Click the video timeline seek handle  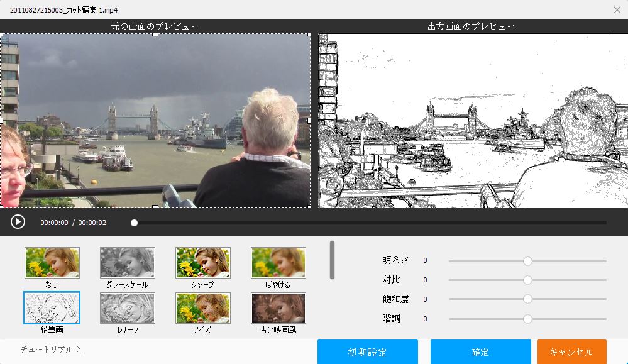tap(134, 223)
